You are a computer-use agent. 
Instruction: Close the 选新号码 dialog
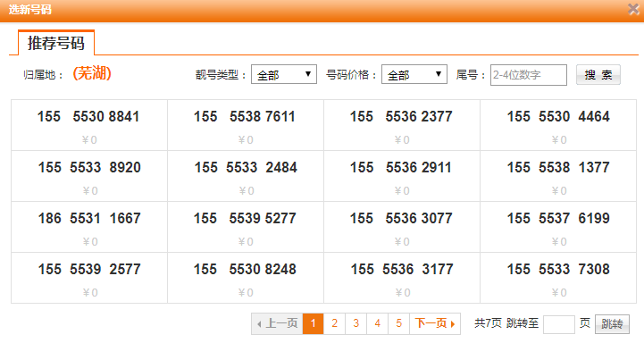point(634,9)
